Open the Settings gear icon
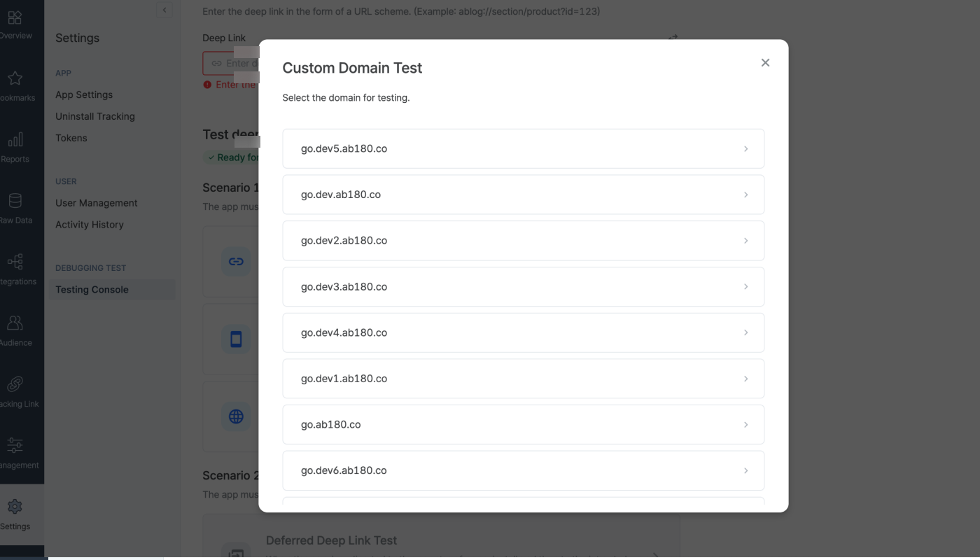980x560 pixels. coord(15,506)
